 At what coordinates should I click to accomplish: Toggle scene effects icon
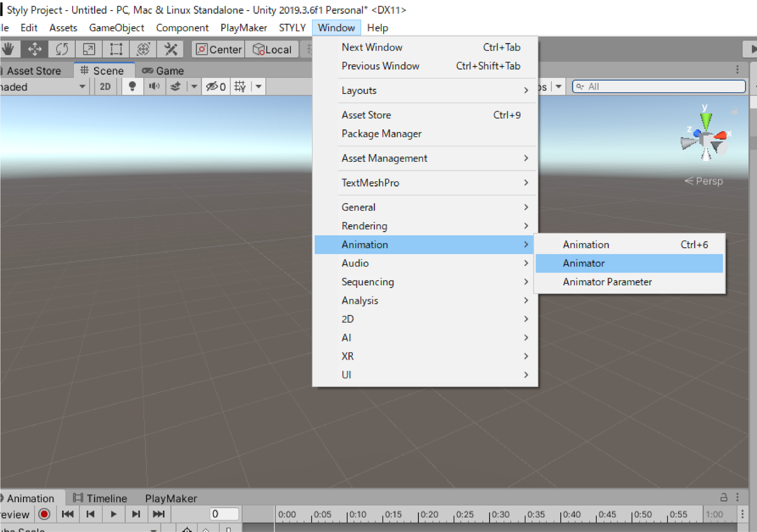click(x=175, y=87)
